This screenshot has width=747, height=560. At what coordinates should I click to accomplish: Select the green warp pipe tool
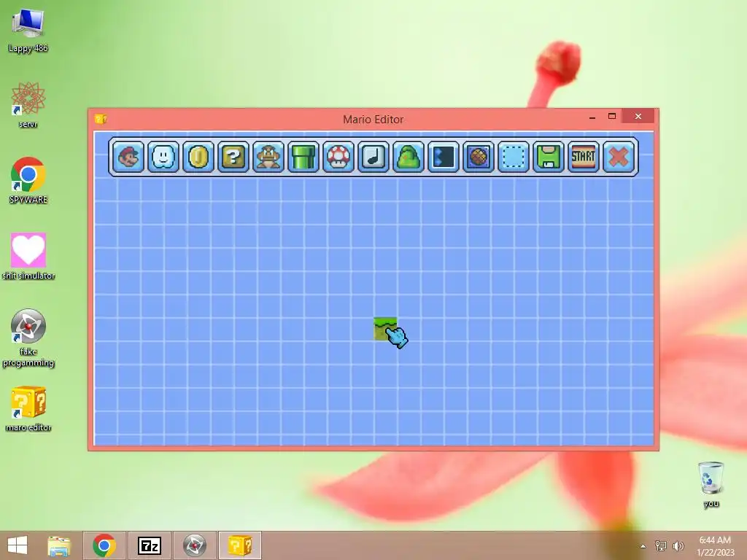pyautogui.click(x=303, y=157)
